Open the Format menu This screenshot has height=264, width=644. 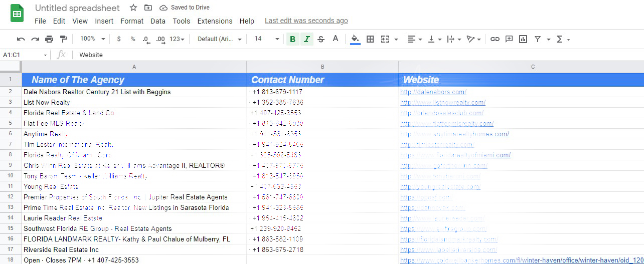pyautogui.click(x=132, y=21)
